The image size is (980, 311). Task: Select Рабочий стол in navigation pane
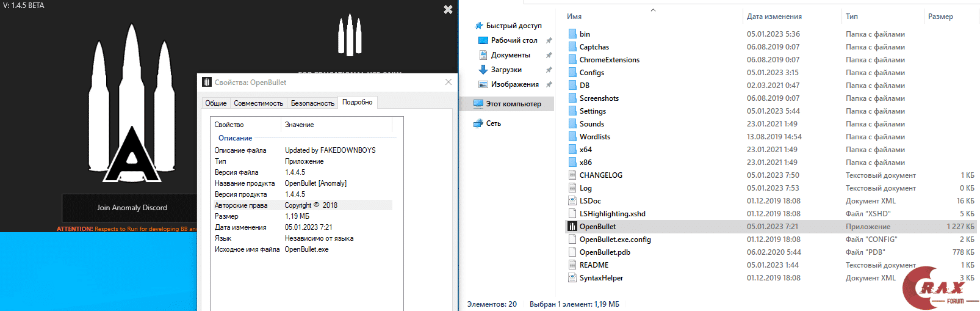coord(514,40)
